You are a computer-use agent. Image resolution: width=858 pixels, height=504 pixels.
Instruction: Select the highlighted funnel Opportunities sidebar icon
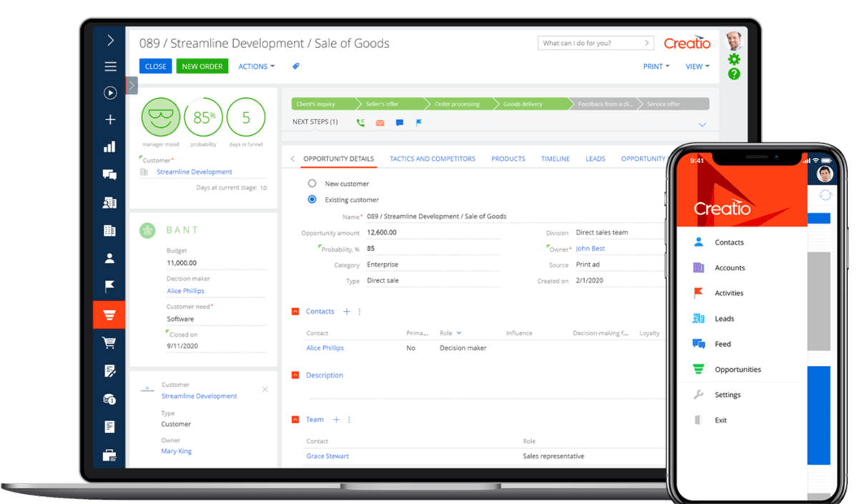[109, 315]
